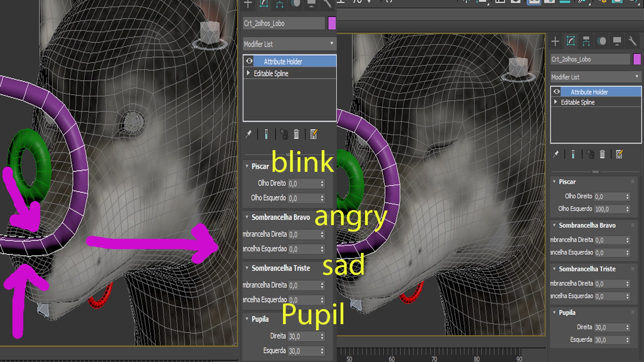644x362 pixels.
Task: Click the purple object color swatch in right panel
Action: 637,59
